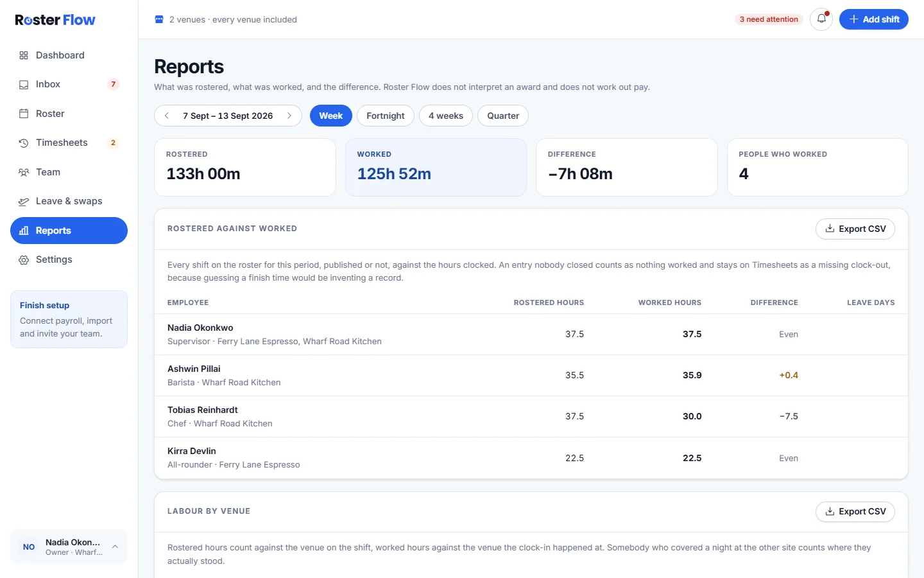This screenshot has width=924, height=578.
Task: Select the Week period tab
Action: click(x=331, y=116)
